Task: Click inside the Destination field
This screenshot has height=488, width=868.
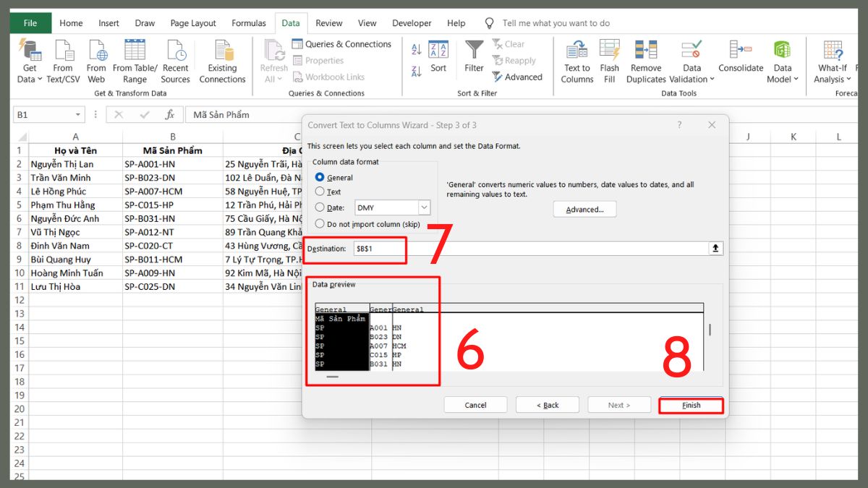Action: coord(380,248)
